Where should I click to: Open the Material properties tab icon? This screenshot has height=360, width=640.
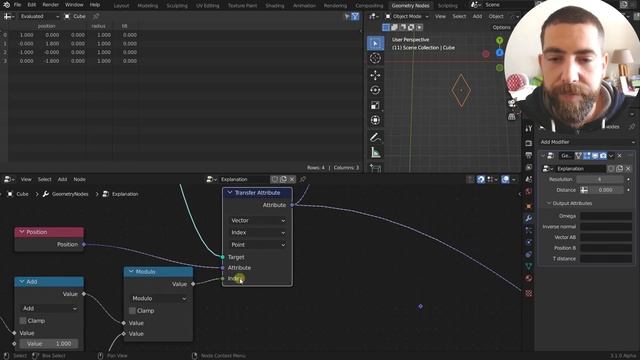[529, 278]
